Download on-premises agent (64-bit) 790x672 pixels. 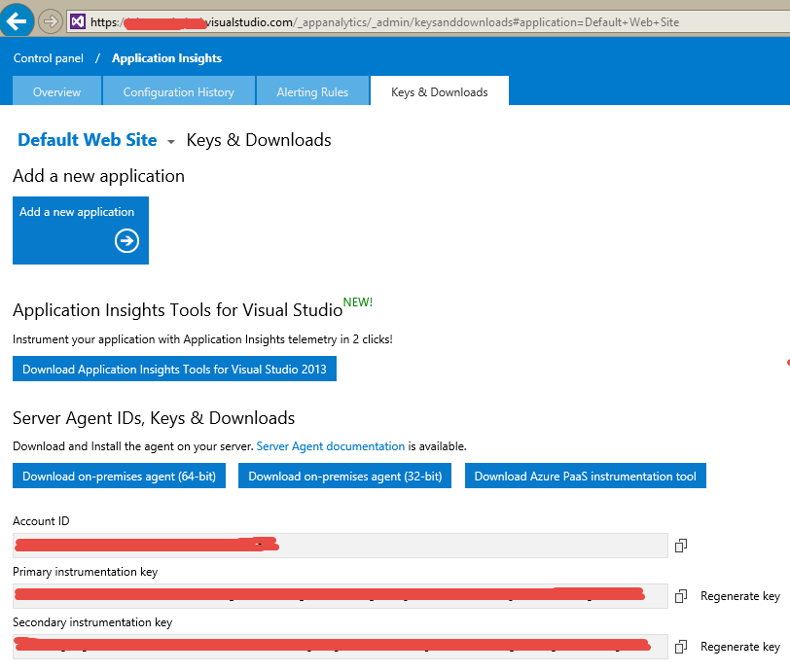[119, 476]
